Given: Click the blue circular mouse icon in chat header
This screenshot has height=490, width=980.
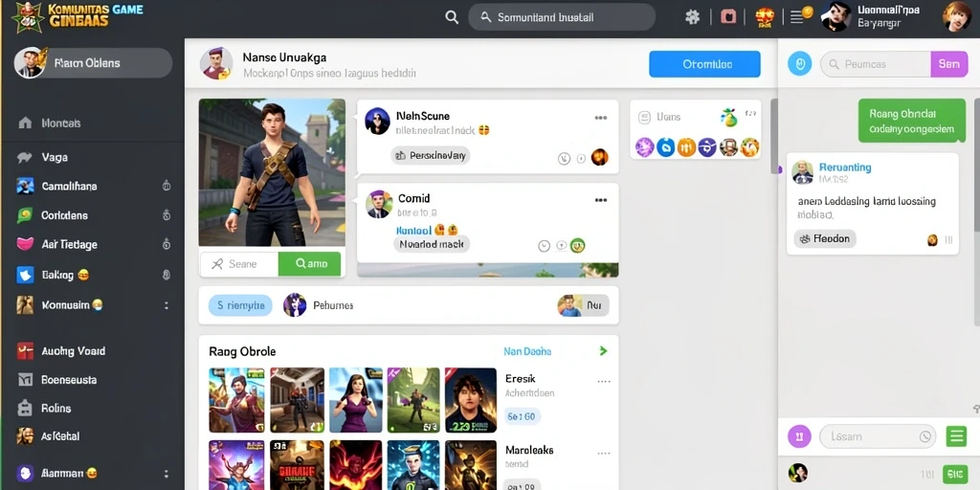Looking at the screenshot, I should click(x=799, y=64).
